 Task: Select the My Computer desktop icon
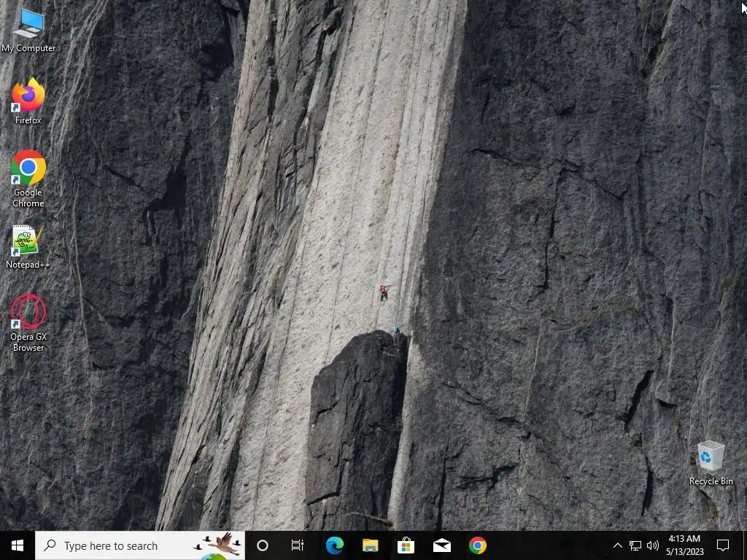pos(28,29)
